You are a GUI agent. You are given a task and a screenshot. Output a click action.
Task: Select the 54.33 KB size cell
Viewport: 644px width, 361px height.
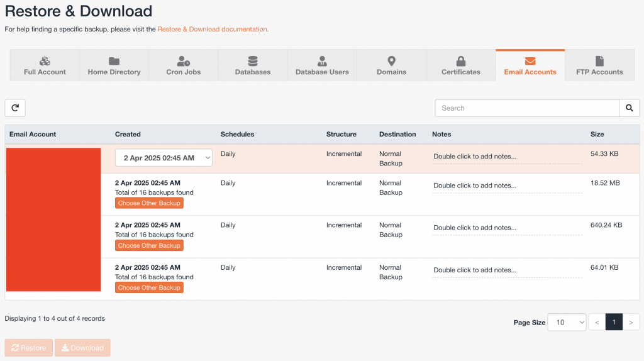pos(604,154)
